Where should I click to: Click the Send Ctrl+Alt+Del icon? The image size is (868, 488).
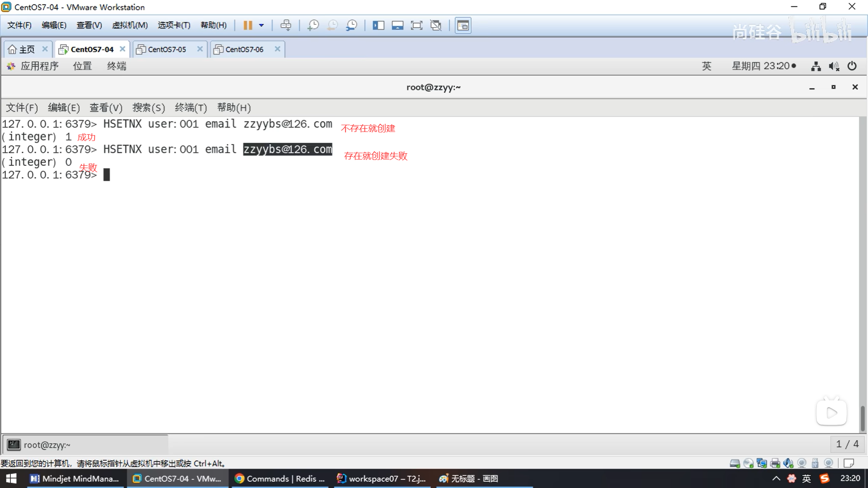coord(286,25)
